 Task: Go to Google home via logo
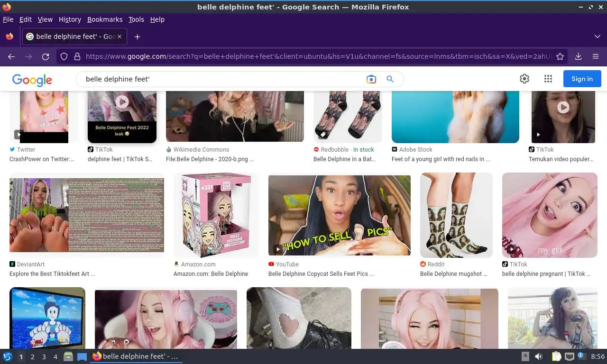point(32,80)
